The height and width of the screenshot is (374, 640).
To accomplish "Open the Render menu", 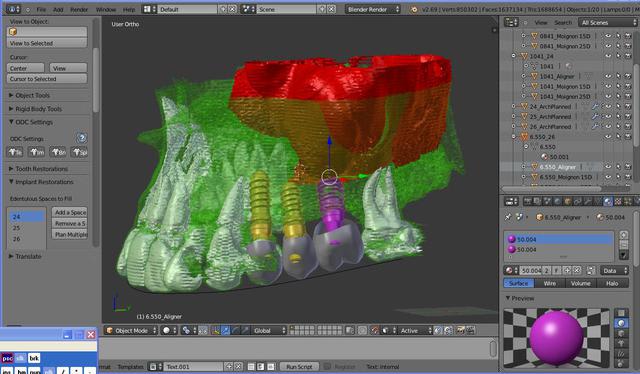I will (x=79, y=9).
